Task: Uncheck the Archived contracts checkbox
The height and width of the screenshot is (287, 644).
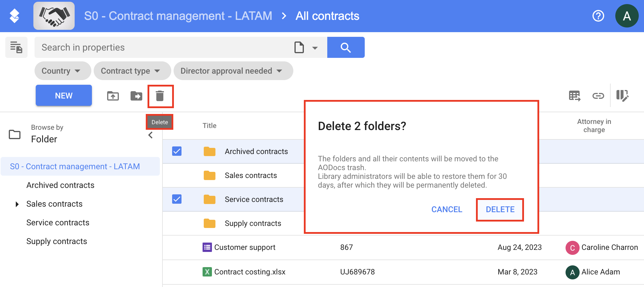Action: point(177,151)
